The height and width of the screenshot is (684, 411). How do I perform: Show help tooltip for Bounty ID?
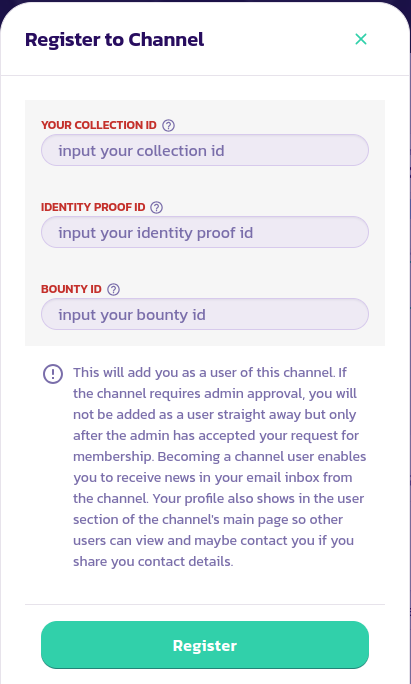[113, 290]
